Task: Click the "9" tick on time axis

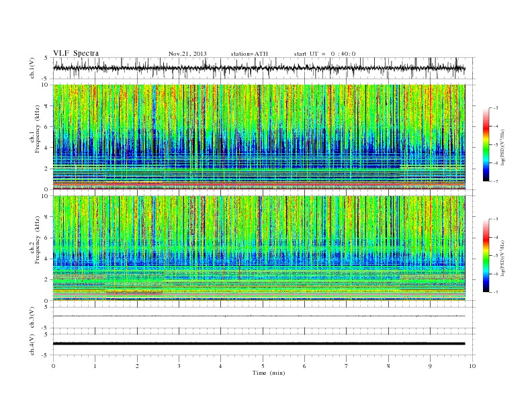Action: 430,366
